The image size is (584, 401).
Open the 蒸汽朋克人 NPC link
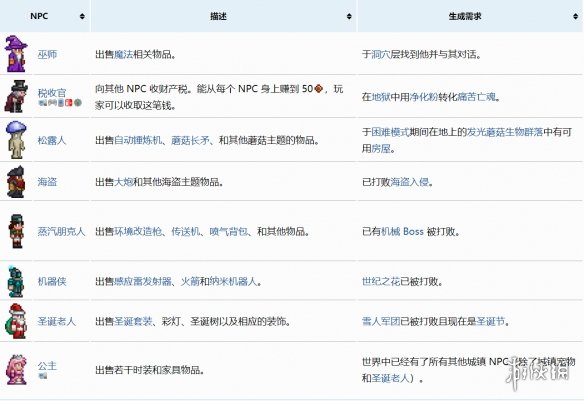tap(61, 231)
